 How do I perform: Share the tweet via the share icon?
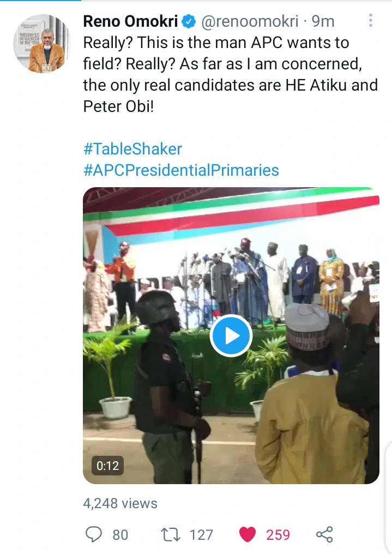point(324,534)
